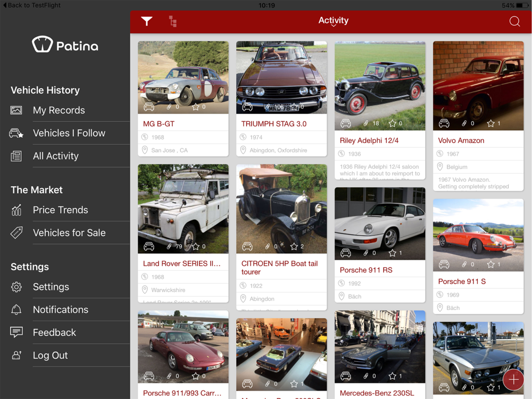Viewport: 532px width, 399px height.
Task: Star the Riley Adelphi 12/4 card
Action: [x=393, y=123]
